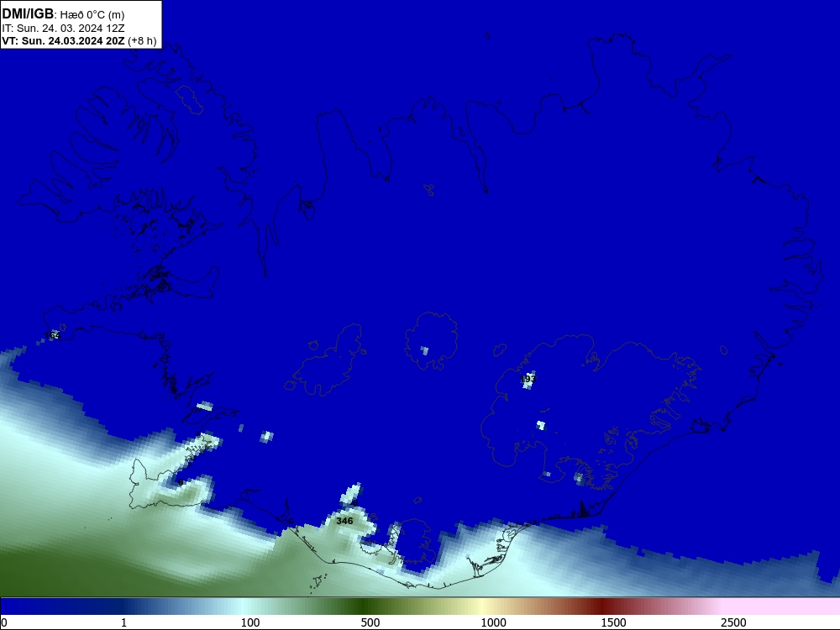Click the legend tick label '1000'
The width and height of the screenshot is (840, 630).
tap(493, 622)
